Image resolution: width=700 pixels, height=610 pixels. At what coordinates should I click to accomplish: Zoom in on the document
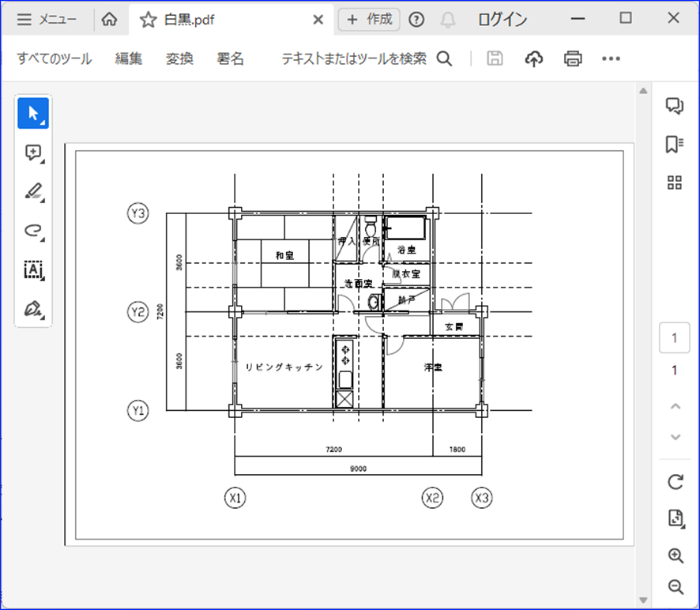(x=675, y=556)
